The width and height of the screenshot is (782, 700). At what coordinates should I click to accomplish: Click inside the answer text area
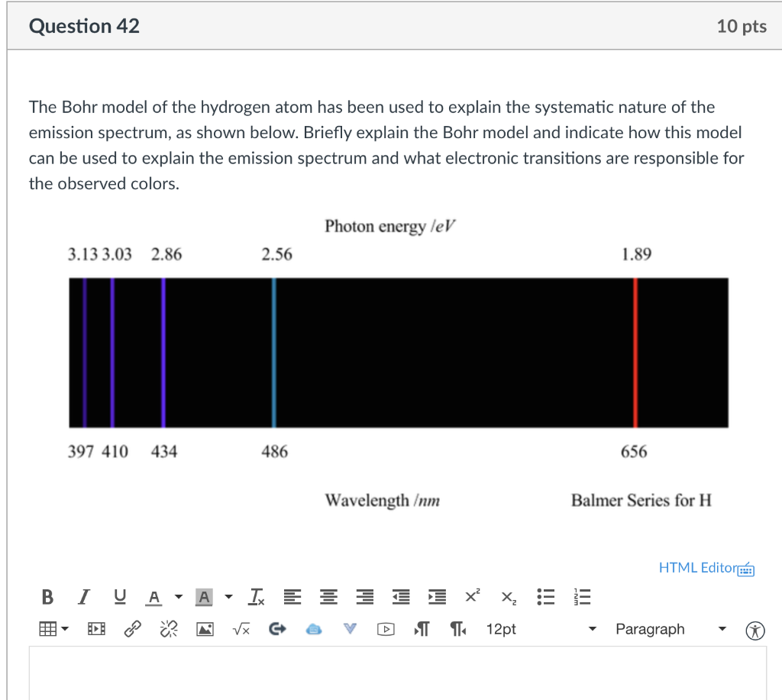point(391,676)
